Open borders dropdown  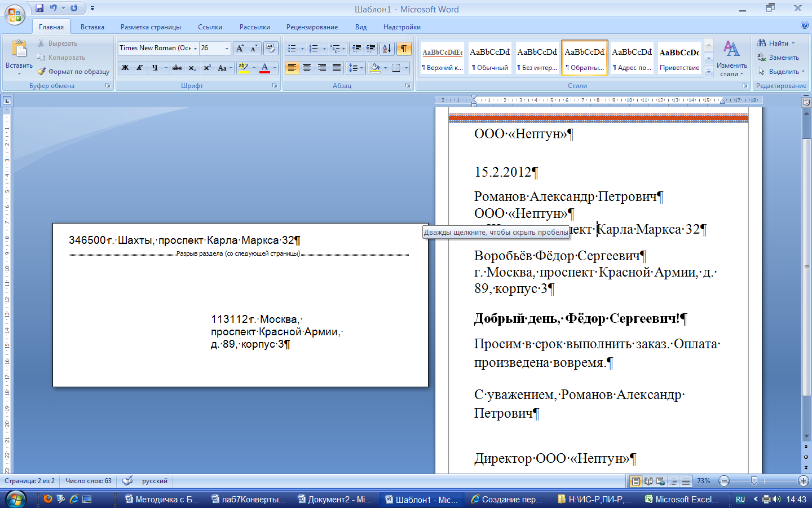point(405,68)
